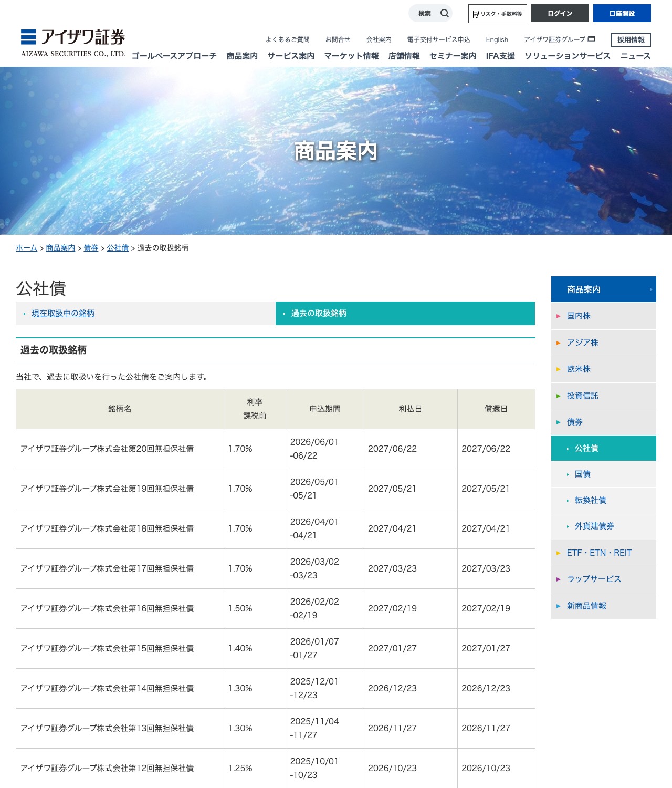Click the 1.50% rate cell
This screenshot has height=788, width=672.
[255, 608]
